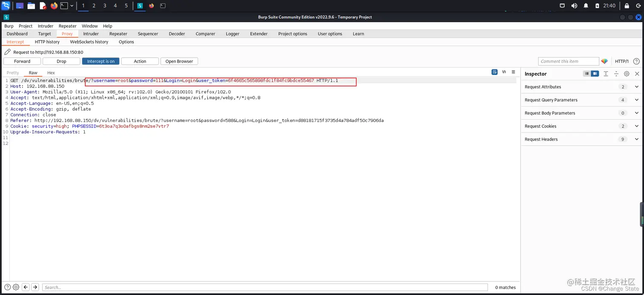Viewport: 644px width, 295px height.
Task: Switch to the Dashboard tab
Action: pos(17,34)
